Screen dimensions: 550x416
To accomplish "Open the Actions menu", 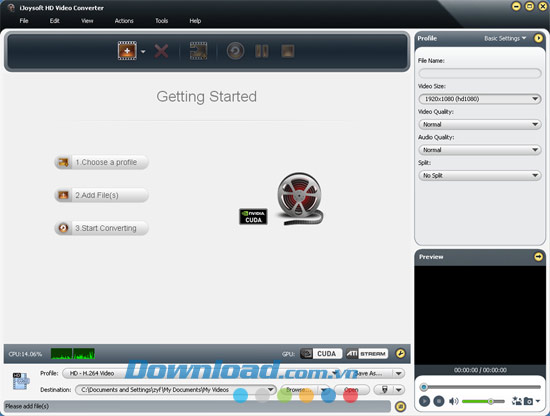I will click(x=124, y=21).
